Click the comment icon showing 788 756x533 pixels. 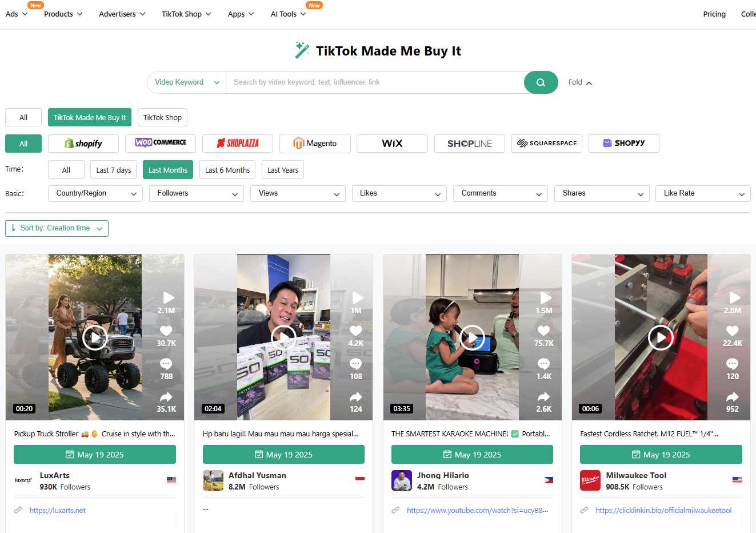[166, 364]
